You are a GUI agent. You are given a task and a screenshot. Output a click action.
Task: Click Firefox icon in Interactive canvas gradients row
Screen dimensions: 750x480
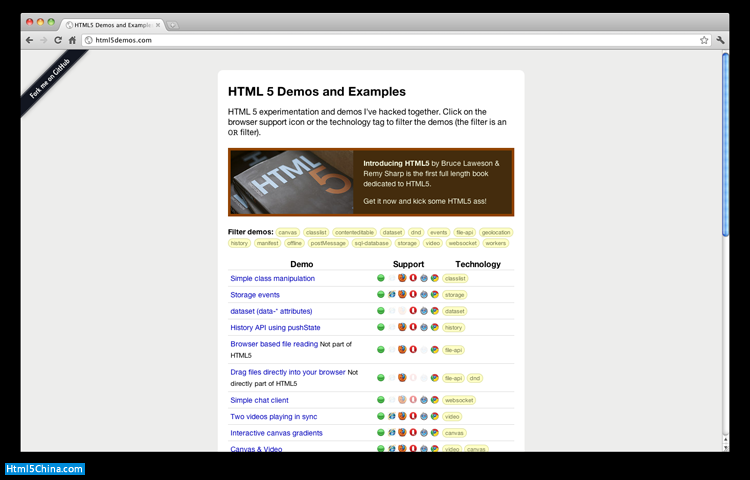pyautogui.click(x=402, y=432)
